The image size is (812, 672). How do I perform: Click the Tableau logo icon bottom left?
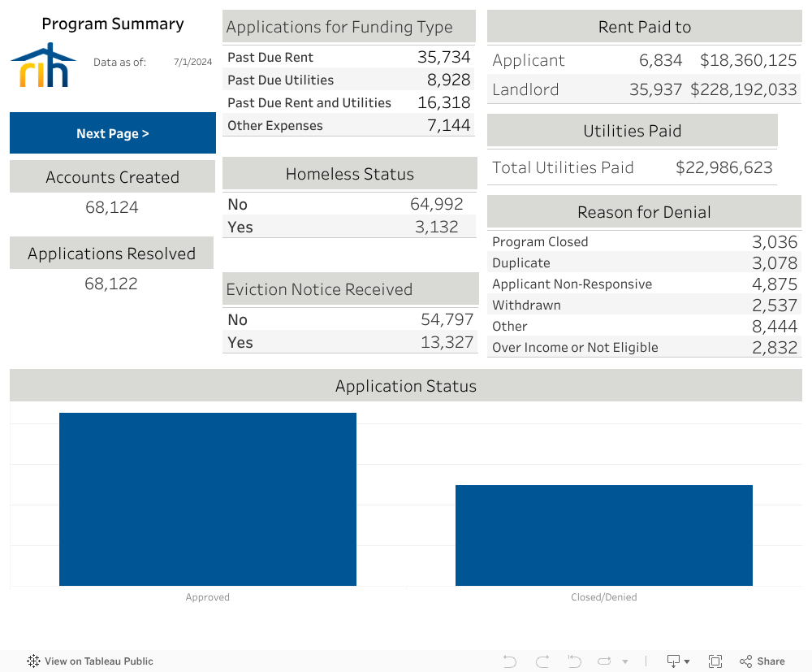click(x=33, y=661)
